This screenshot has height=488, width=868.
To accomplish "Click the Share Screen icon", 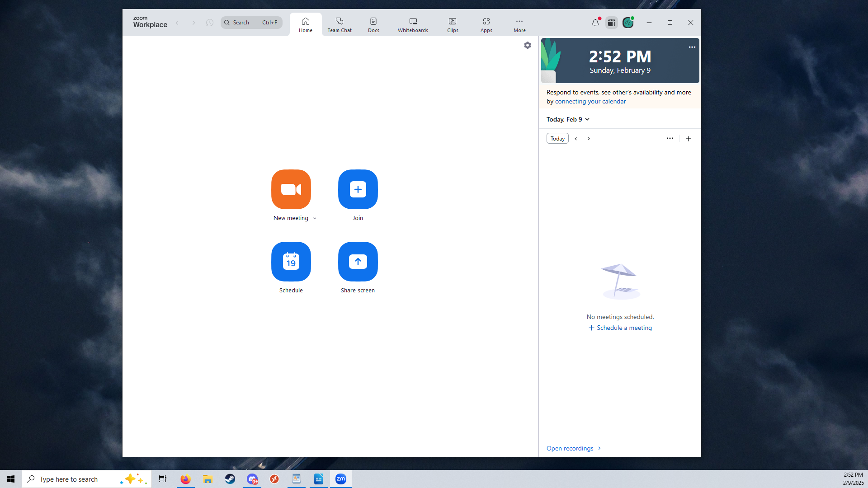I will point(357,261).
